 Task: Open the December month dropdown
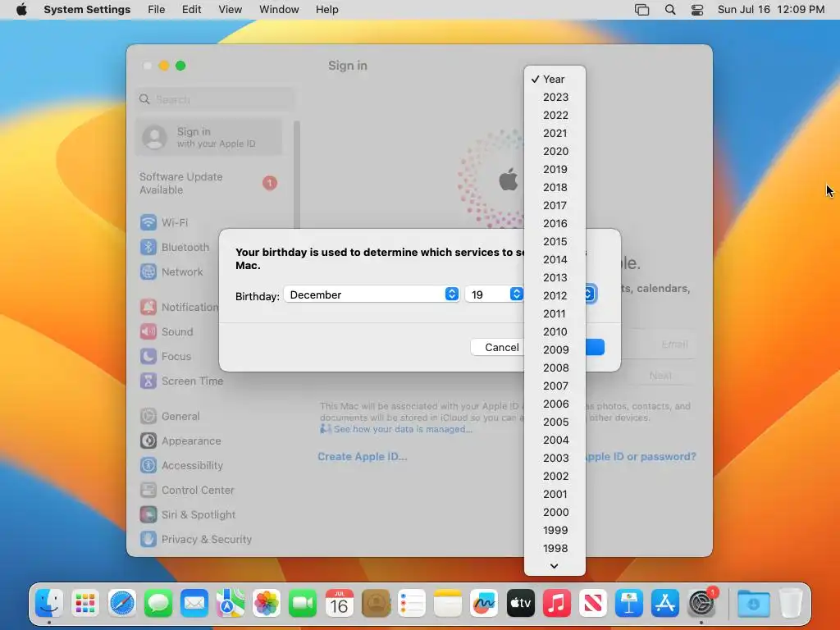click(x=372, y=294)
